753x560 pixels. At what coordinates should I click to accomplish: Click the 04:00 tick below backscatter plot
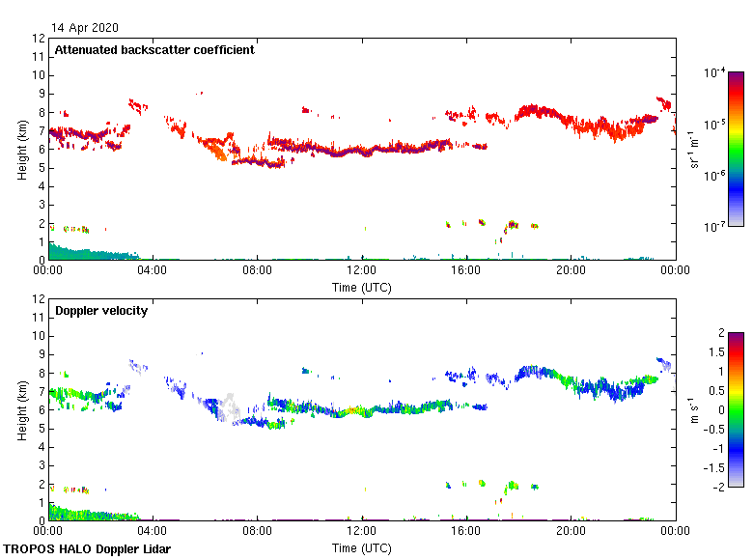pyautogui.click(x=153, y=271)
